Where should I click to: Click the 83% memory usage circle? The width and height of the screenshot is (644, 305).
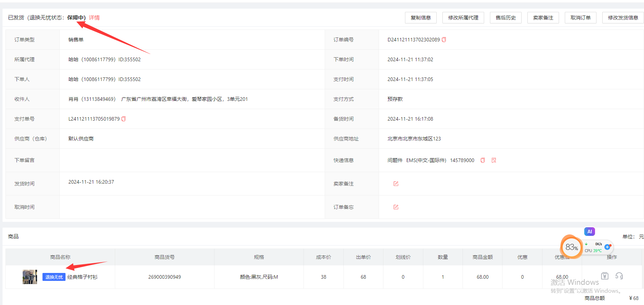tap(571, 247)
